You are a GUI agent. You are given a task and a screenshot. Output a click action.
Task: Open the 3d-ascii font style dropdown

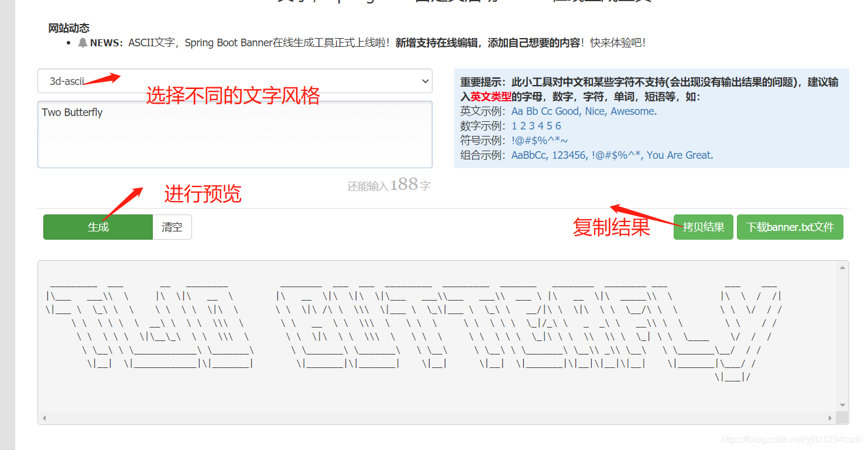(x=234, y=81)
